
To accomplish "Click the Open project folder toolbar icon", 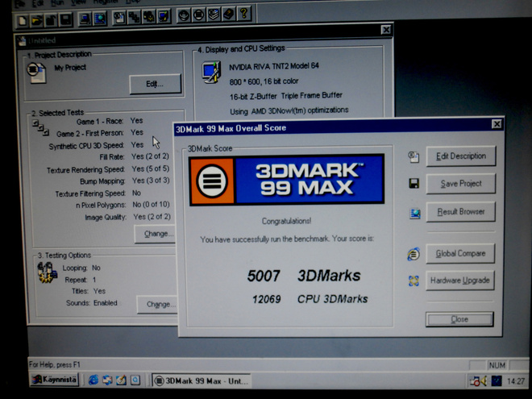I will pos(36,20).
